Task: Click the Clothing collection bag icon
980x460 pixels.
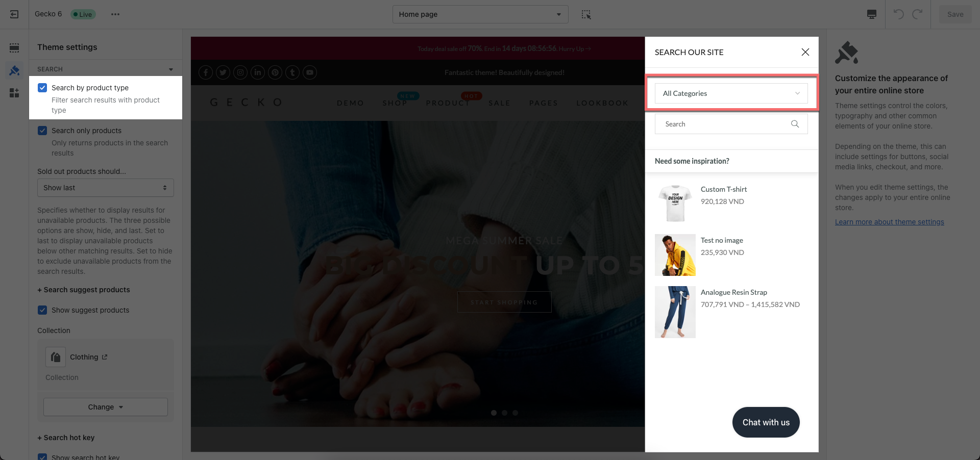Action: (56, 357)
